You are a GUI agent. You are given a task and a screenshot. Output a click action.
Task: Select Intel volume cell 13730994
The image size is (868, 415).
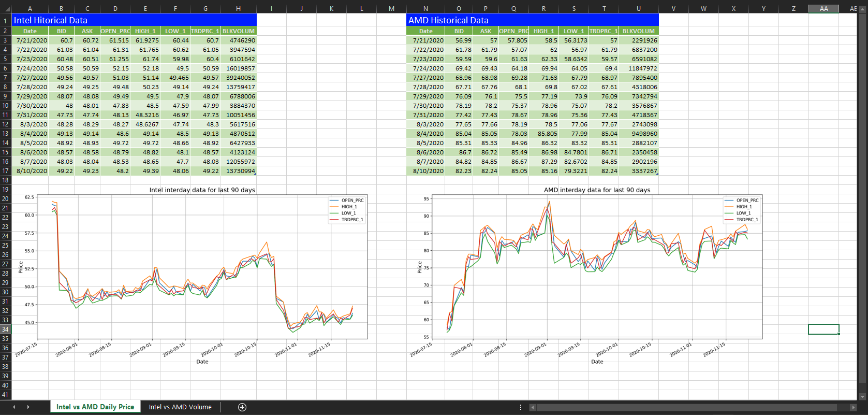(238, 171)
